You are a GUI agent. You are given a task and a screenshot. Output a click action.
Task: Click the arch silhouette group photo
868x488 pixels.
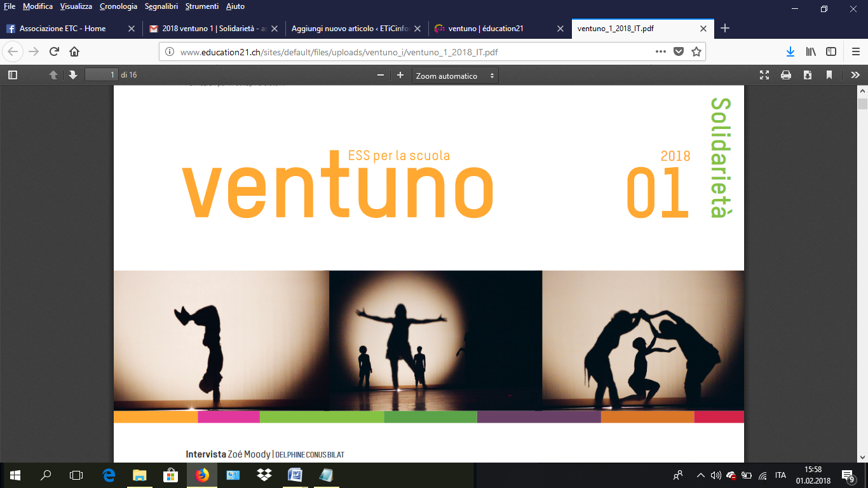tap(643, 341)
